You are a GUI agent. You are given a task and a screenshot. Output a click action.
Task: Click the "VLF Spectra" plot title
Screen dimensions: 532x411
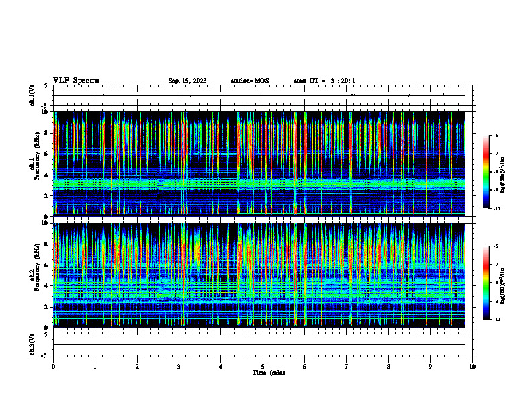click(76, 81)
